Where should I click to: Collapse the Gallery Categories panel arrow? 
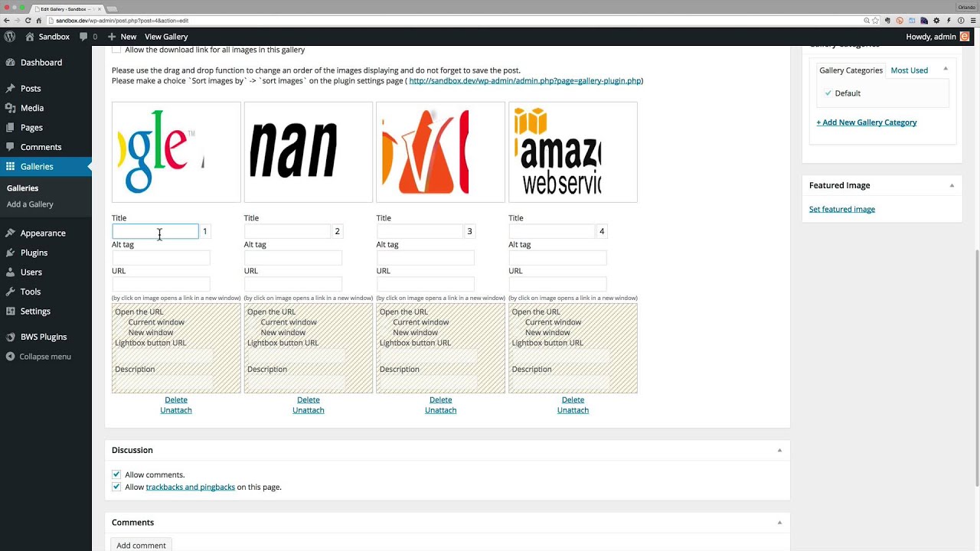946,69
